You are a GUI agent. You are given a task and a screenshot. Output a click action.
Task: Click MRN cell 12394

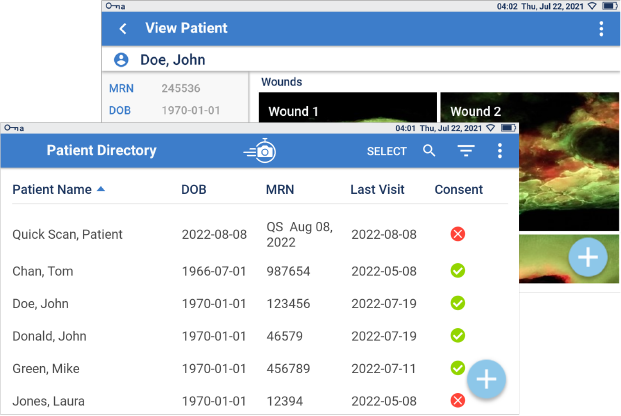tap(284, 401)
